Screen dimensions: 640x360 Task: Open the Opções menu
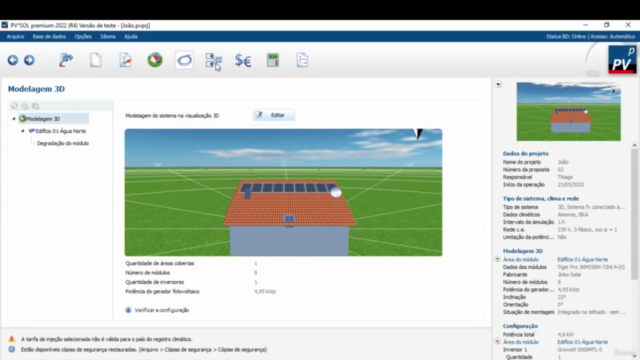pyautogui.click(x=83, y=36)
